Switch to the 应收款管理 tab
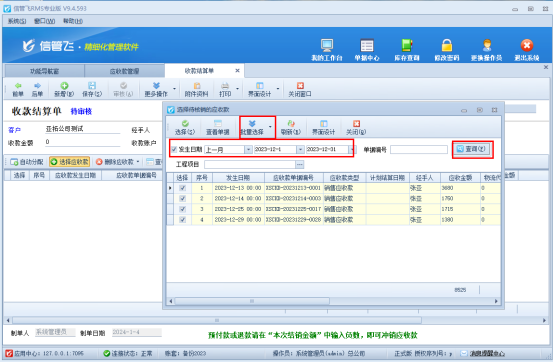Viewport: 553px width, 362px height. [x=124, y=71]
